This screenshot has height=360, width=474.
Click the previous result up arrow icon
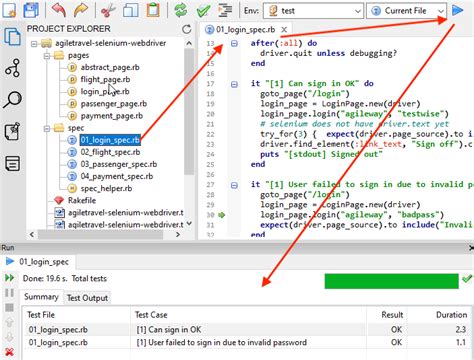pos(9,322)
